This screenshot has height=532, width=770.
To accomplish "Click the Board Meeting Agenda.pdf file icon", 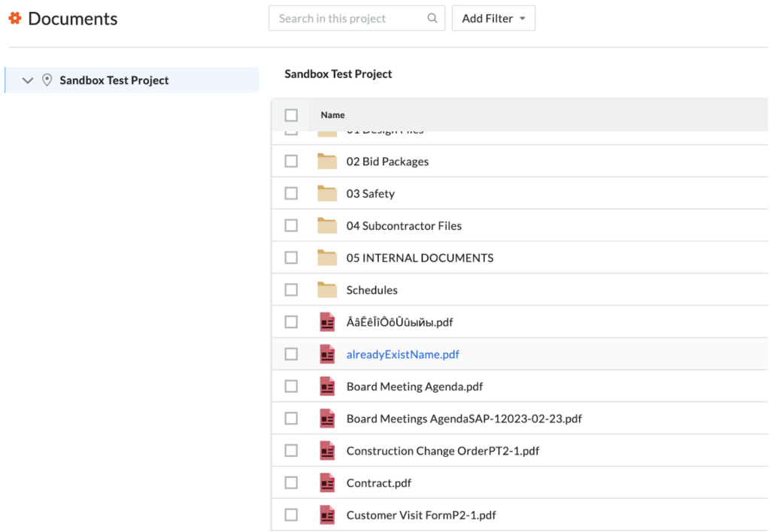I will (327, 387).
